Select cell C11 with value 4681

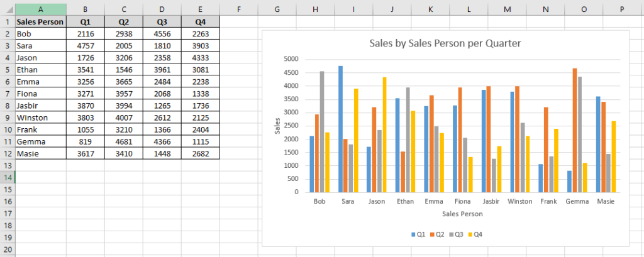pos(124,141)
